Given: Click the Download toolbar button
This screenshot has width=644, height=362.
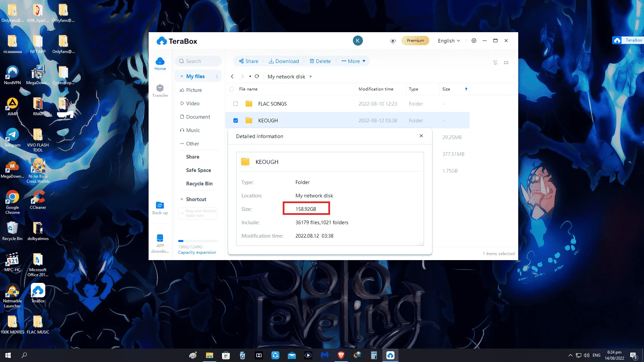Looking at the screenshot, I should point(284,61).
